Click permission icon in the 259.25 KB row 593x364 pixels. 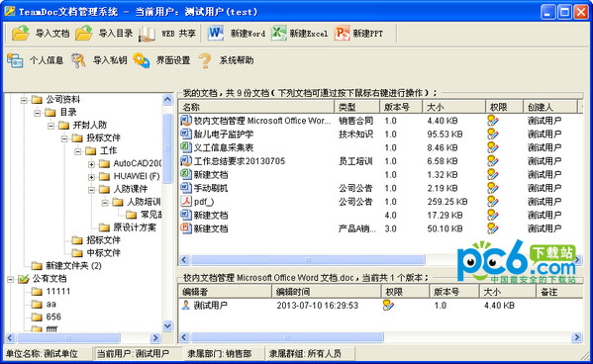(493, 201)
